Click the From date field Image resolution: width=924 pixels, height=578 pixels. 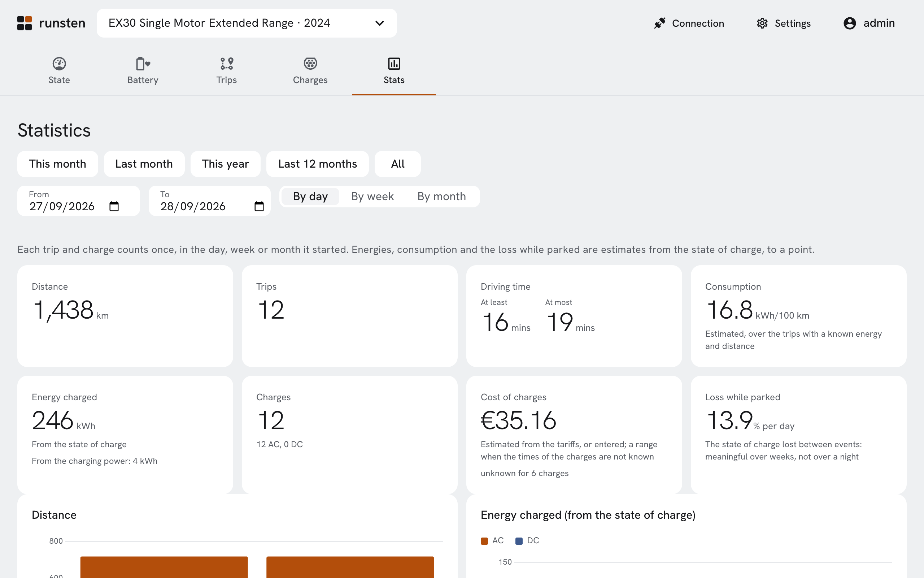point(78,201)
